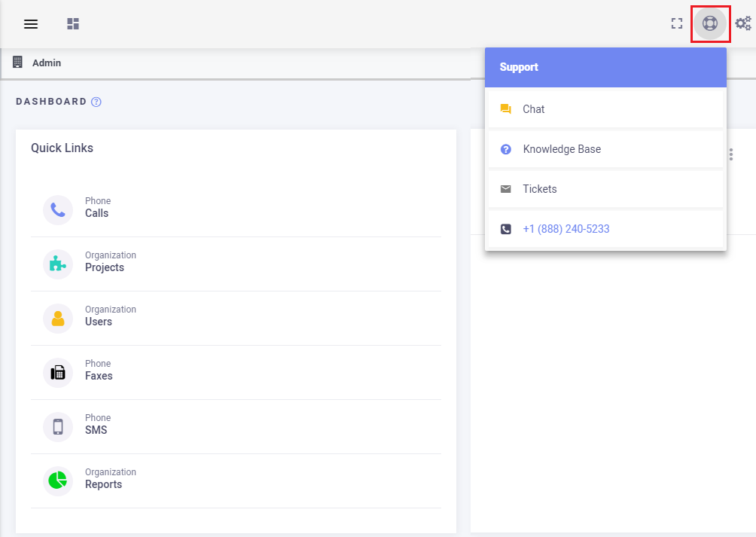Viewport: 756px width, 537px height.
Task: Click the Reports pie chart icon
Action: coord(58,481)
